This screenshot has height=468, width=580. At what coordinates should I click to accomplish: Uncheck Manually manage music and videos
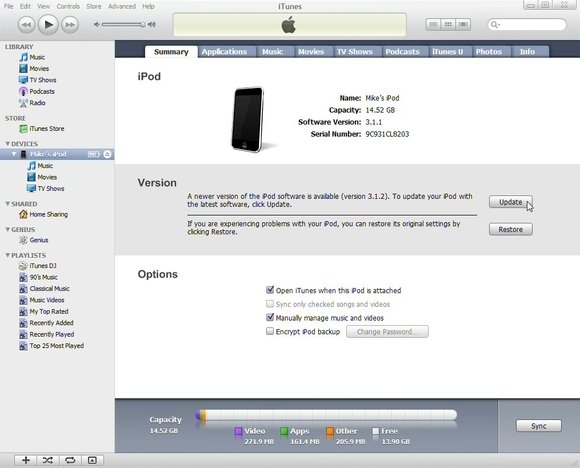coord(270,317)
